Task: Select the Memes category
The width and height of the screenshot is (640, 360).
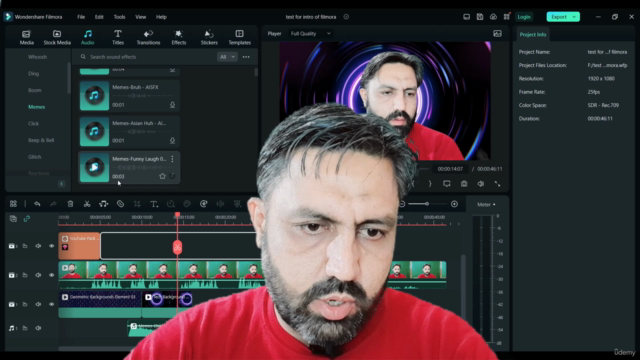Action: click(x=36, y=107)
